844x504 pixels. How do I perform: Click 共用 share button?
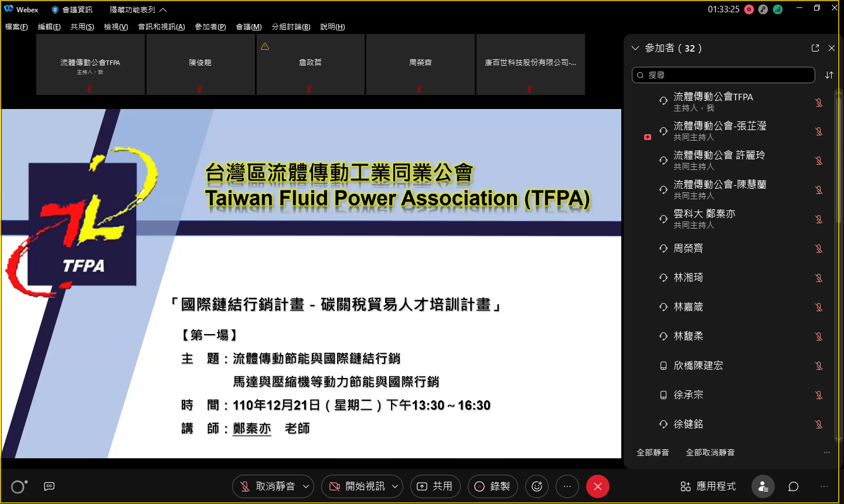click(x=435, y=486)
